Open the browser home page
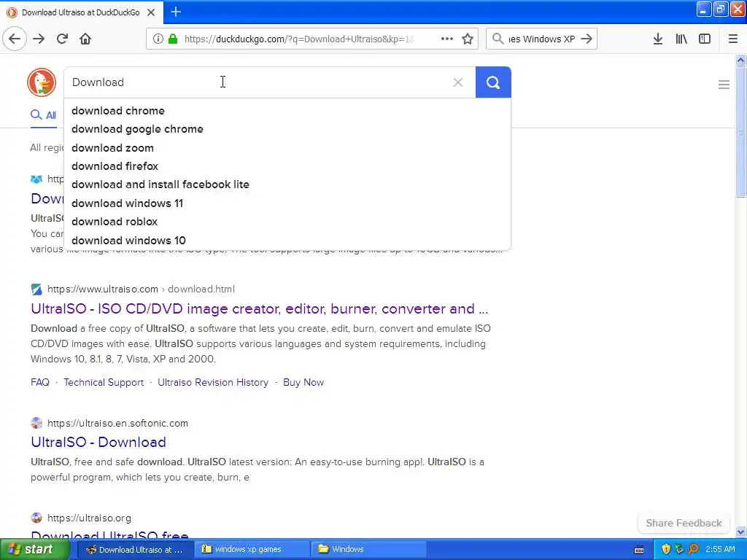This screenshot has width=747, height=560. click(x=85, y=39)
